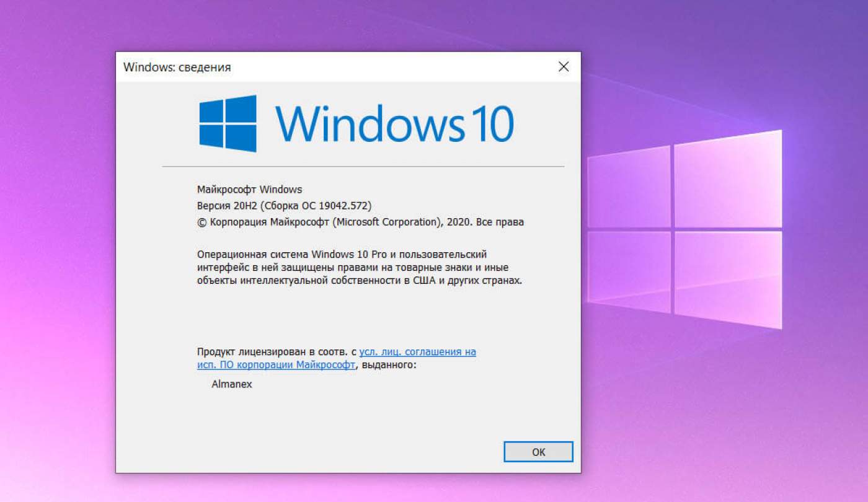This screenshot has height=502, width=868.
Task: Click the "Windows: сведения" title bar text
Action: click(x=177, y=67)
